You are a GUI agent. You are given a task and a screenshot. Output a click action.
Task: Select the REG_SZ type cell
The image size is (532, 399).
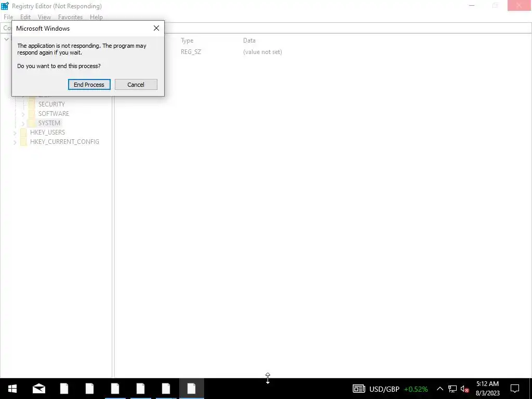pos(191,52)
